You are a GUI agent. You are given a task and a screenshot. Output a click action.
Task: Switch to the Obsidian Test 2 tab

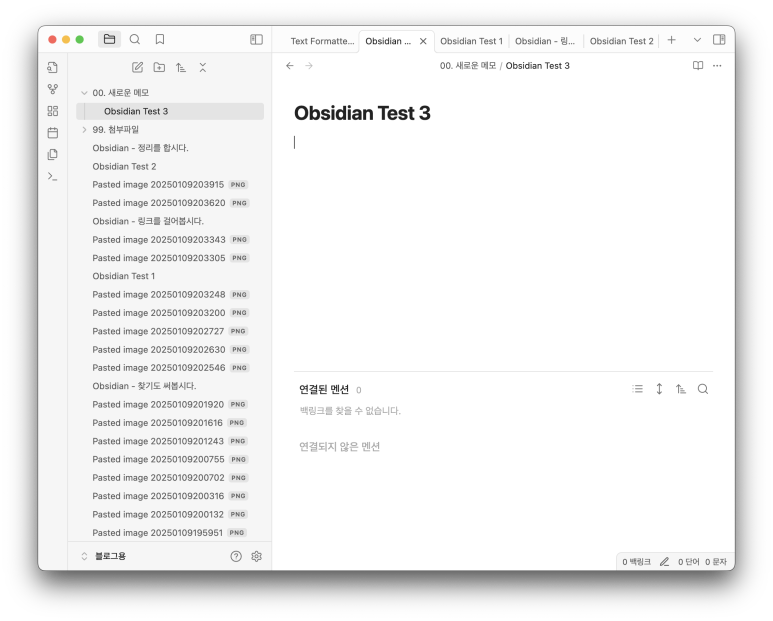click(x=622, y=41)
